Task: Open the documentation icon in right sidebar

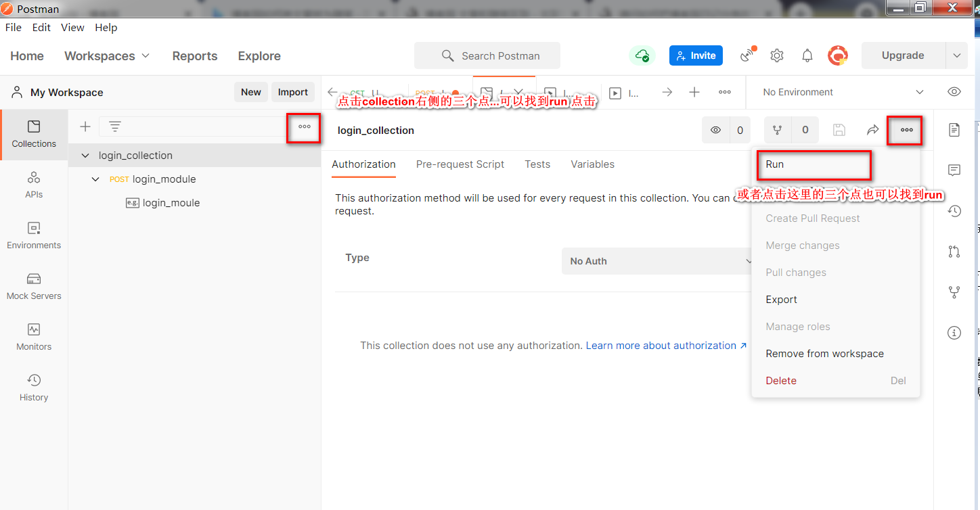Action: (x=954, y=130)
